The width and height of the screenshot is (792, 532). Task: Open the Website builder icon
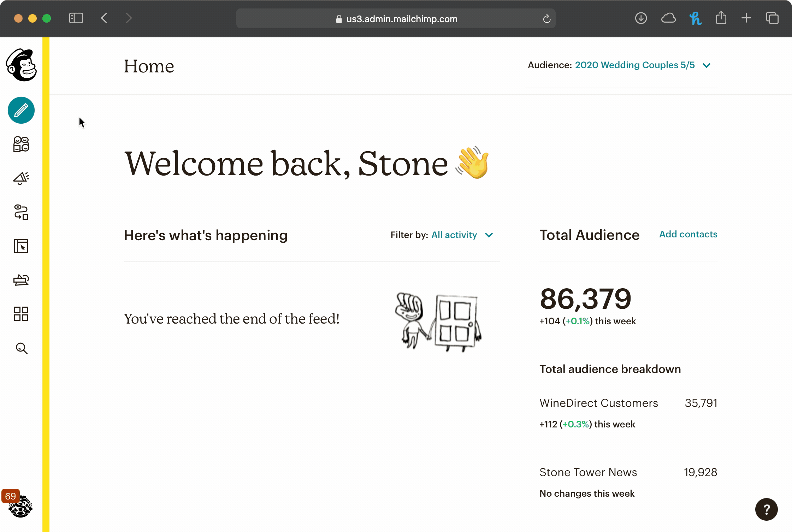[x=20, y=246]
